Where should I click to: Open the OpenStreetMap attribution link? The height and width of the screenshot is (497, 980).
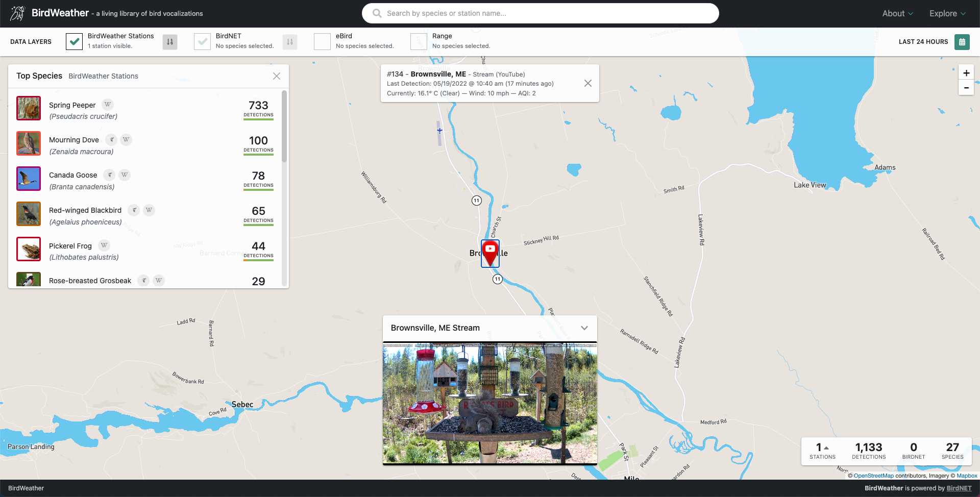873,476
